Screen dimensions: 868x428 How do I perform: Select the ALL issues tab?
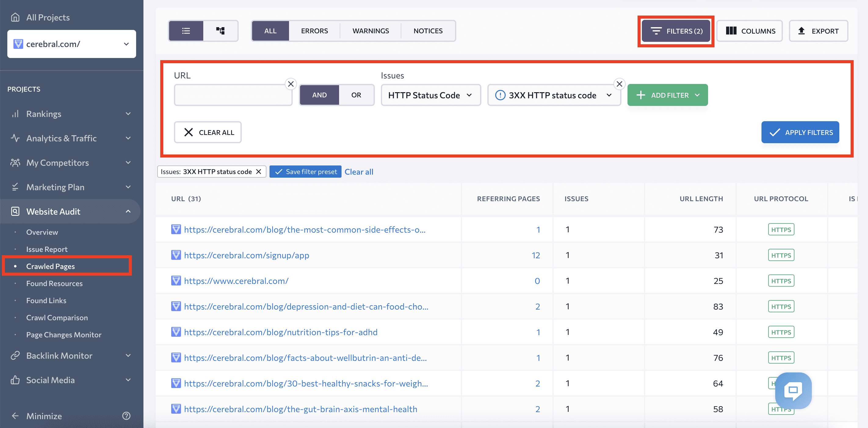[x=270, y=31]
